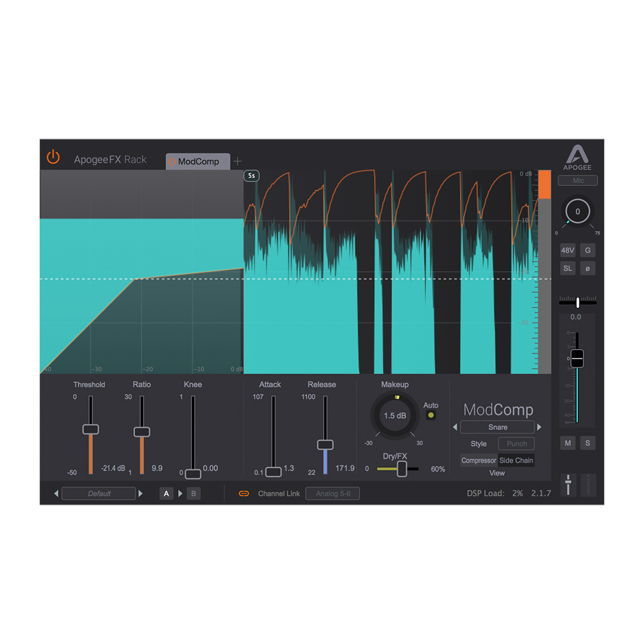Viewport: 644px width, 644px height.
Task: Switch to the ModComp plugin tab
Action: pyautogui.click(x=198, y=161)
